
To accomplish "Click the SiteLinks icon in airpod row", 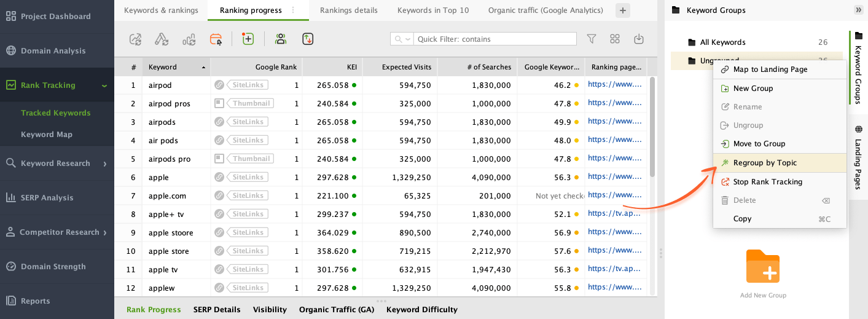I will [x=219, y=85].
